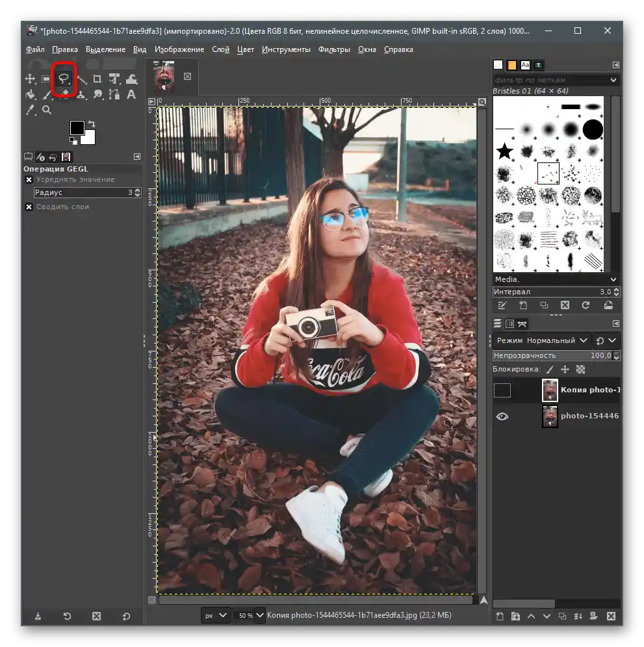
Task: Select the Fuzzy Select magic wand tool
Action: tap(81, 79)
